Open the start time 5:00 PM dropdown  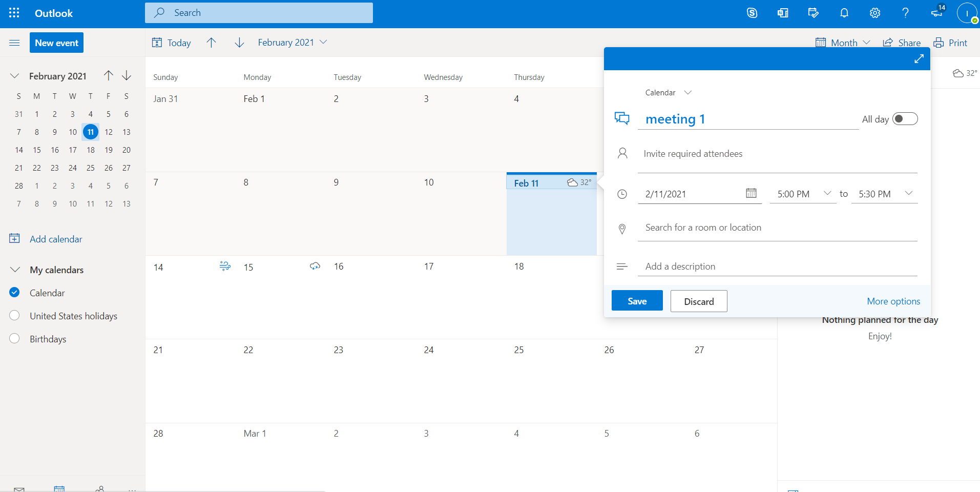click(x=827, y=194)
